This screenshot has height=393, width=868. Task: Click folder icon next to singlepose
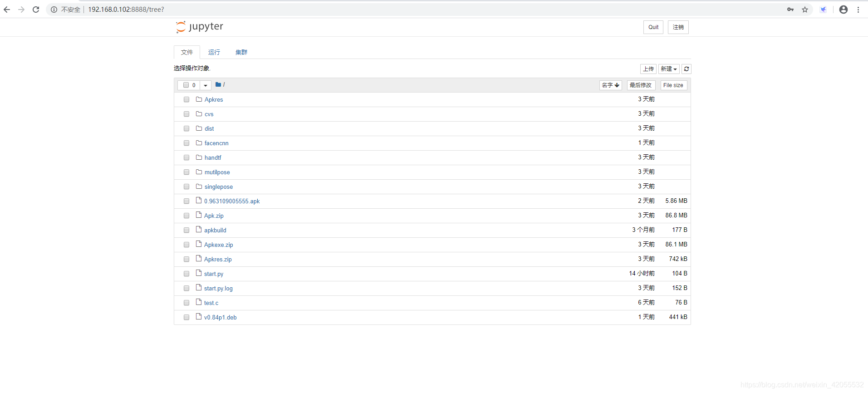[x=199, y=186]
